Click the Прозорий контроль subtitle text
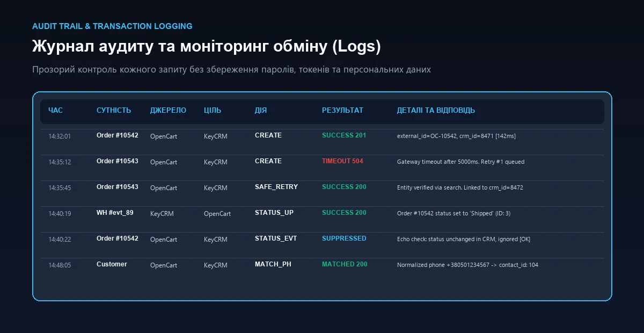The image size is (644, 333). pyautogui.click(x=231, y=70)
